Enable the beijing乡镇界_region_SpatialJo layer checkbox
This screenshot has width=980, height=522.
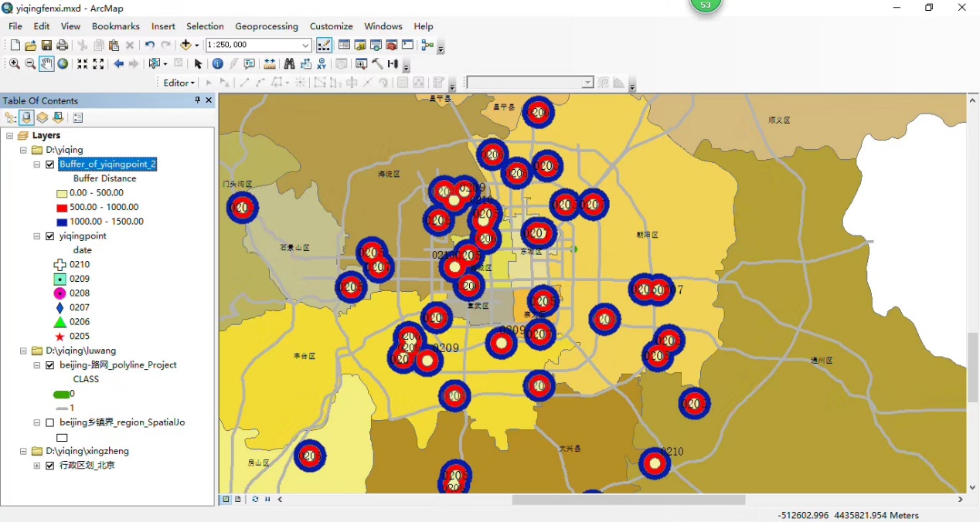pos(50,423)
